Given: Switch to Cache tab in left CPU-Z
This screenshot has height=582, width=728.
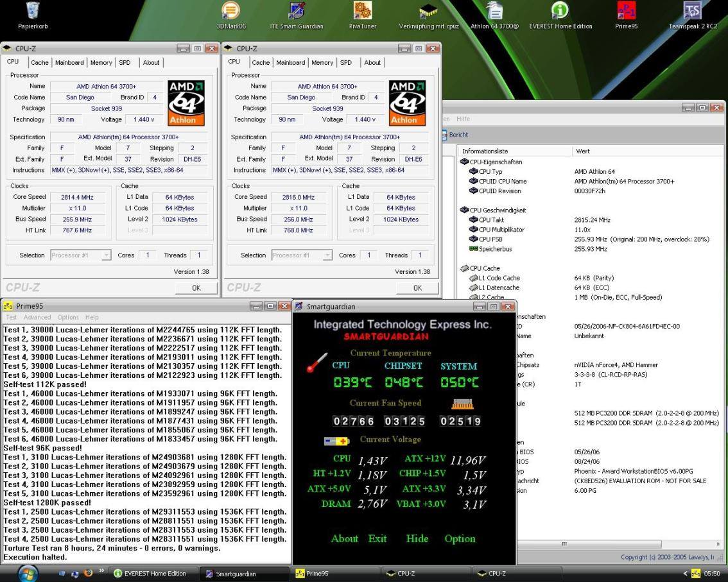Looking at the screenshot, I should point(39,63).
